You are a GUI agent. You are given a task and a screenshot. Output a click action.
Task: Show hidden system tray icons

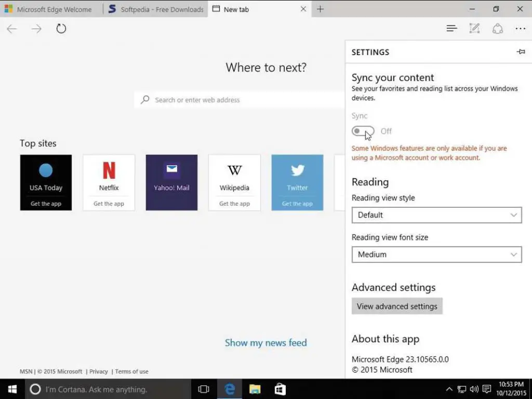449,389
